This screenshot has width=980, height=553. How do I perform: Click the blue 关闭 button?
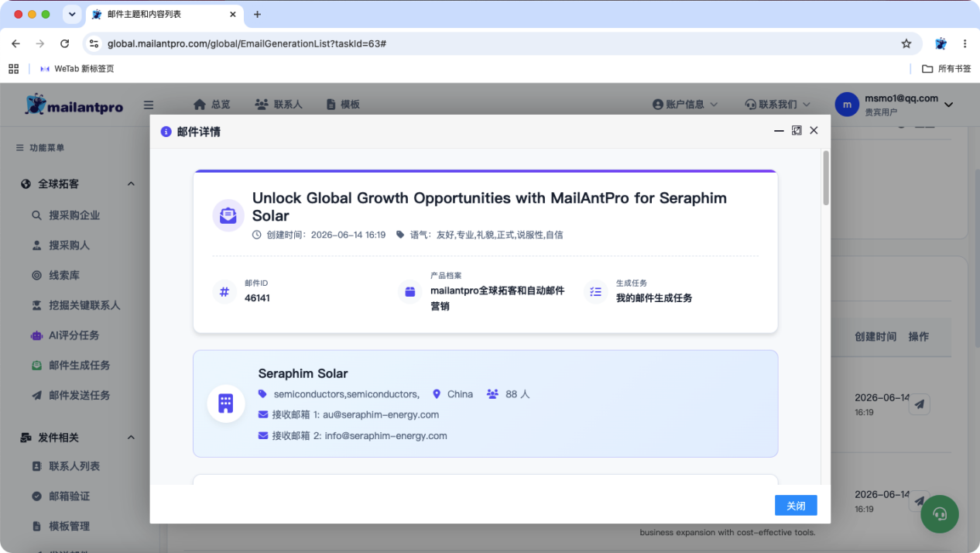click(796, 506)
